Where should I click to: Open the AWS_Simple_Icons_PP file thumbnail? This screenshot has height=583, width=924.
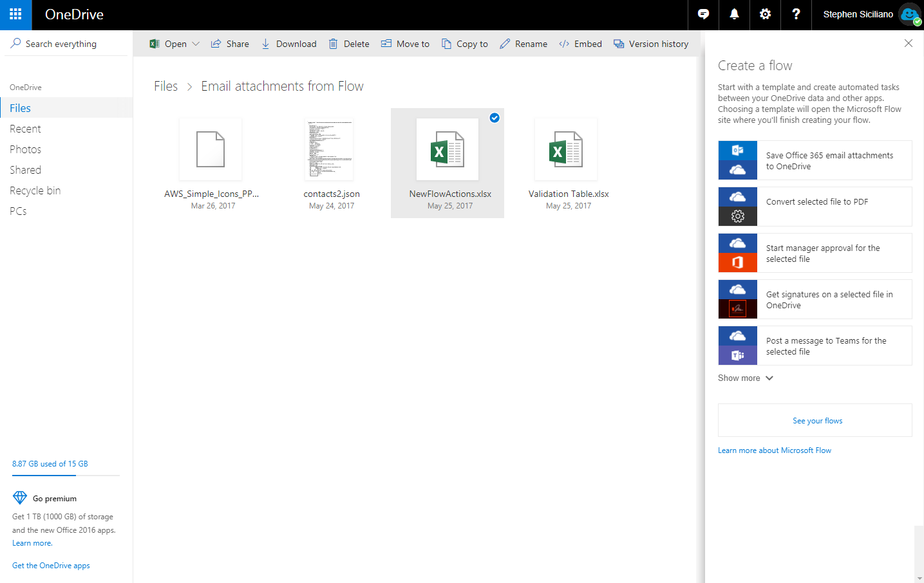point(211,149)
